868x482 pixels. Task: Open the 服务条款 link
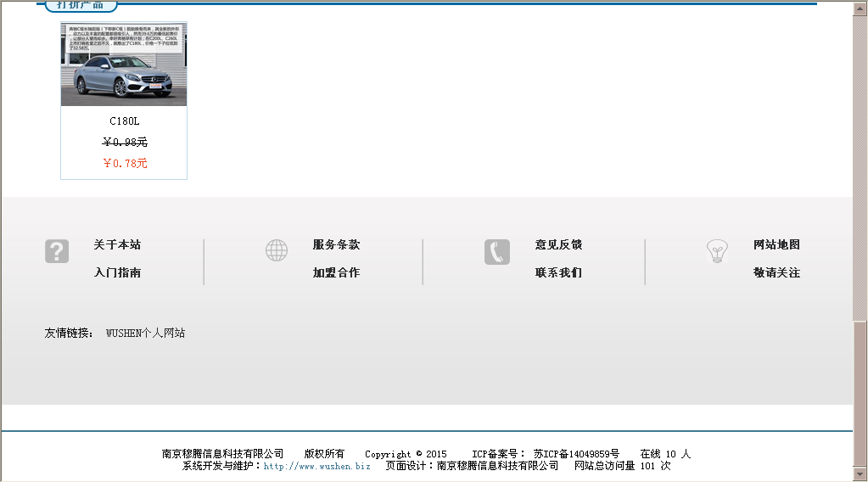point(336,245)
